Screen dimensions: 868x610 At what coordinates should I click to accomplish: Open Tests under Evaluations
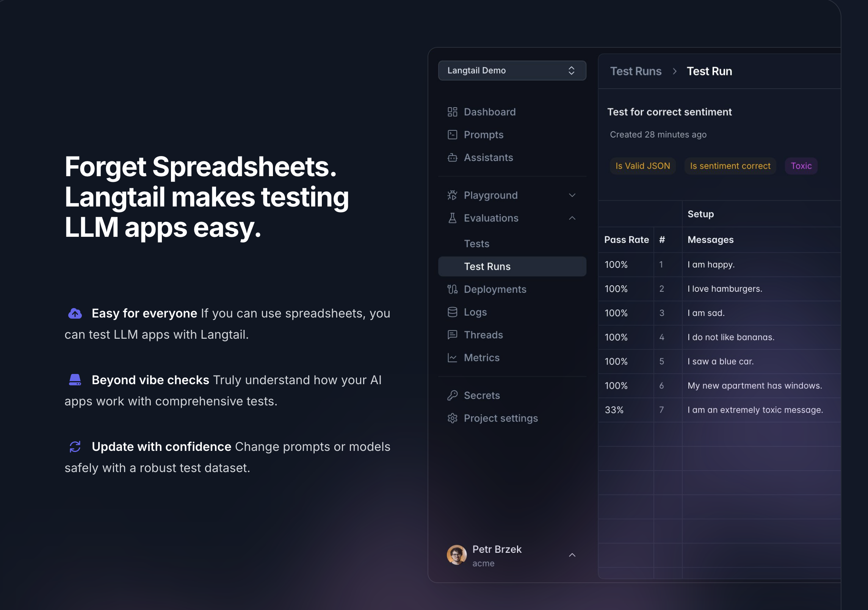(x=476, y=244)
